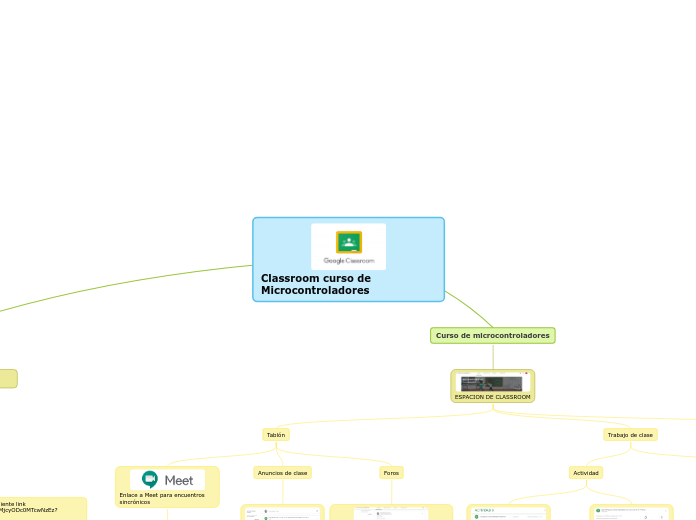Select the 'Classroom curso de Microcontroladores' title text

pos(316,284)
